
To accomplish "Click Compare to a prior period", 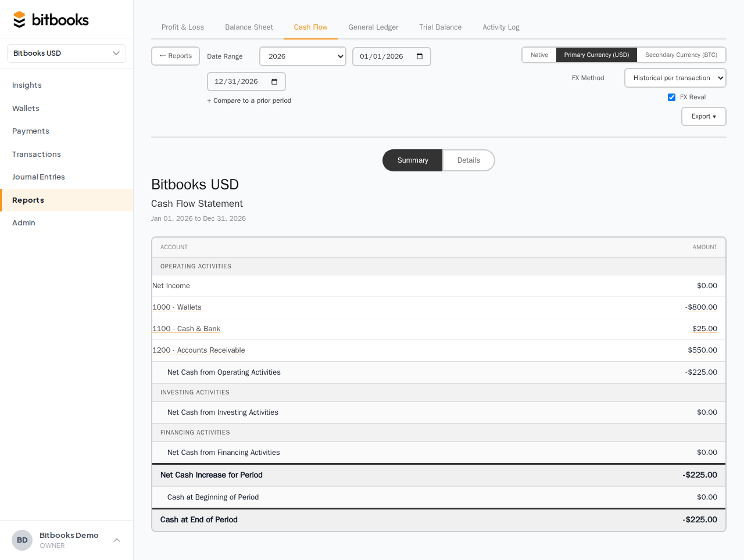I will point(249,101).
